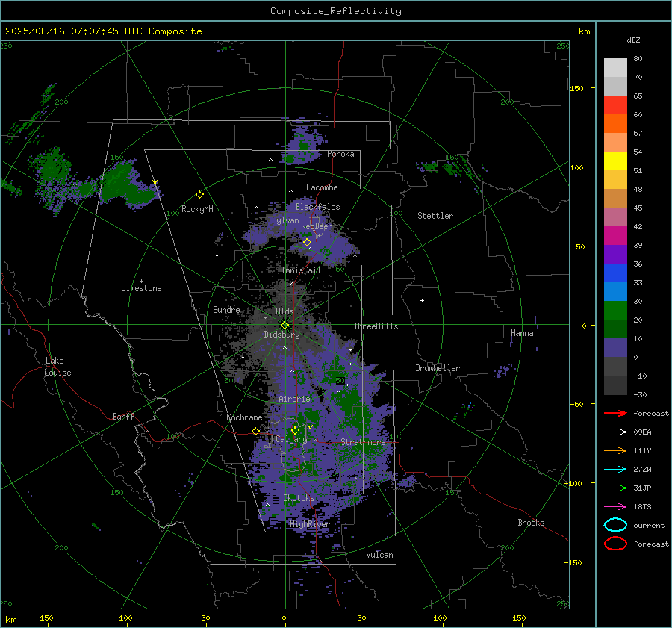
Task: Click the cyan 'current' ellipse icon
Action: (x=615, y=525)
